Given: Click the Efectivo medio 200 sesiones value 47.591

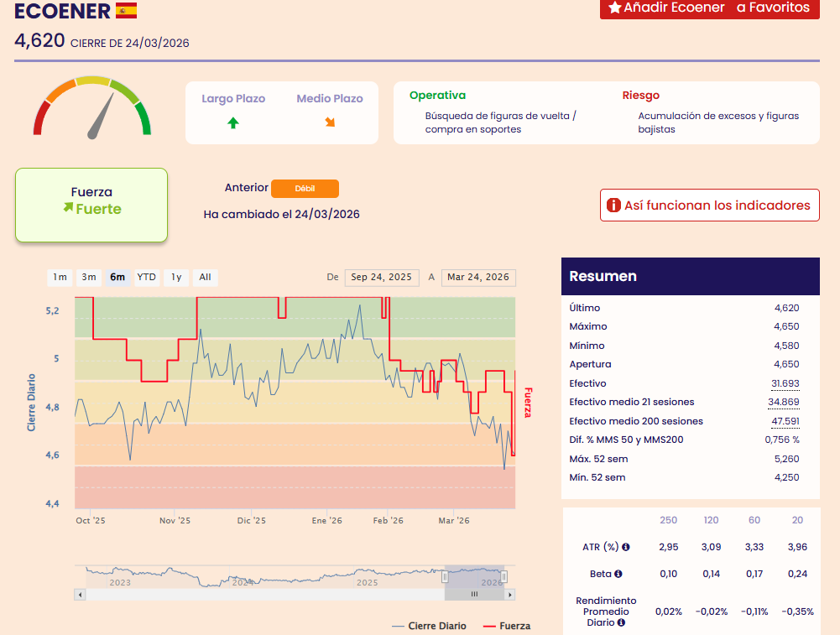Looking at the screenshot, I should pyautogui.click(x=785, y=421).
